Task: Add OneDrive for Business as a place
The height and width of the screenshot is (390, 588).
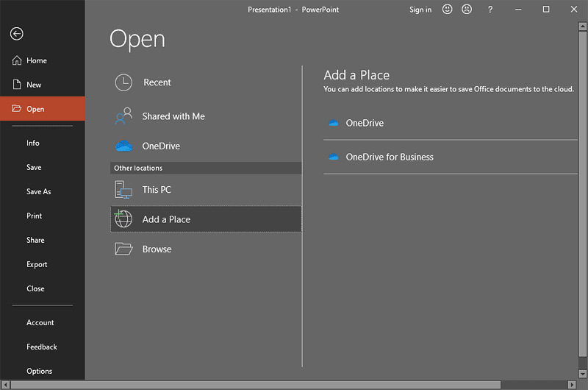Action: [390, 157]
